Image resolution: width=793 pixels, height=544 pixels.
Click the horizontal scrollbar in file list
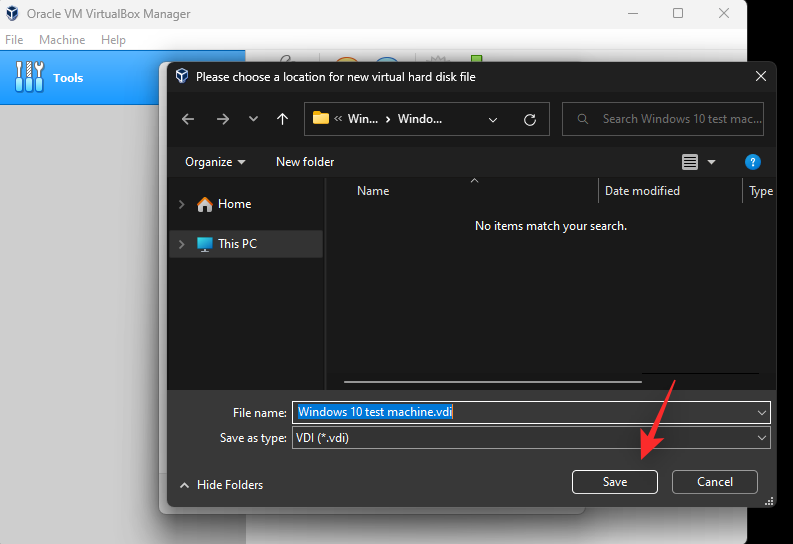(x=493, y=382)
